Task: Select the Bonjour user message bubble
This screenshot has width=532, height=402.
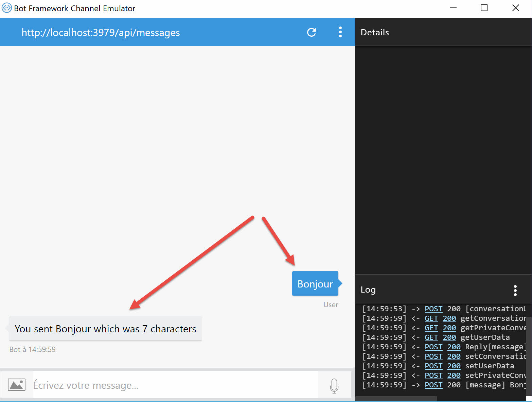Action: (315, 284)
